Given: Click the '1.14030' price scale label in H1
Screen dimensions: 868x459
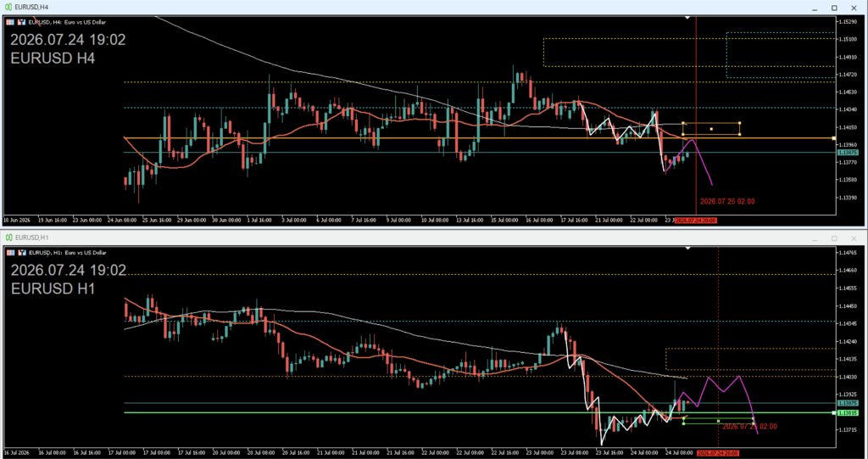Looking at the screenshot, I should click(x=848, y=377).
